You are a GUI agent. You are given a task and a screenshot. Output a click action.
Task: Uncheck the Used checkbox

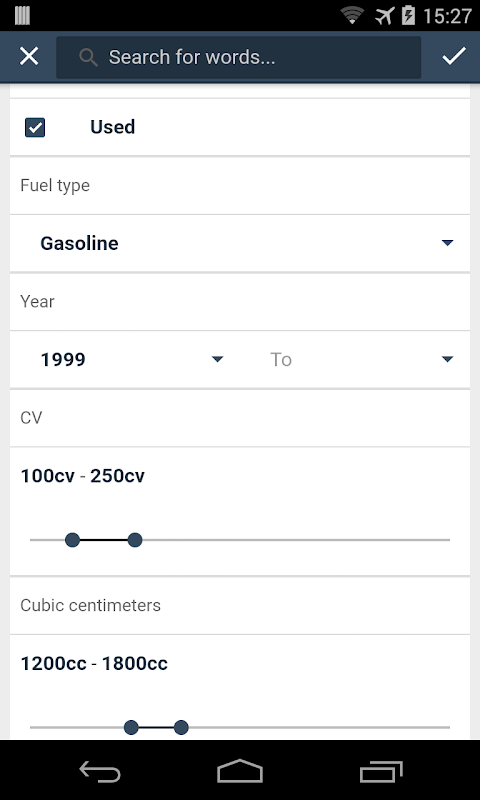point(35,128)
